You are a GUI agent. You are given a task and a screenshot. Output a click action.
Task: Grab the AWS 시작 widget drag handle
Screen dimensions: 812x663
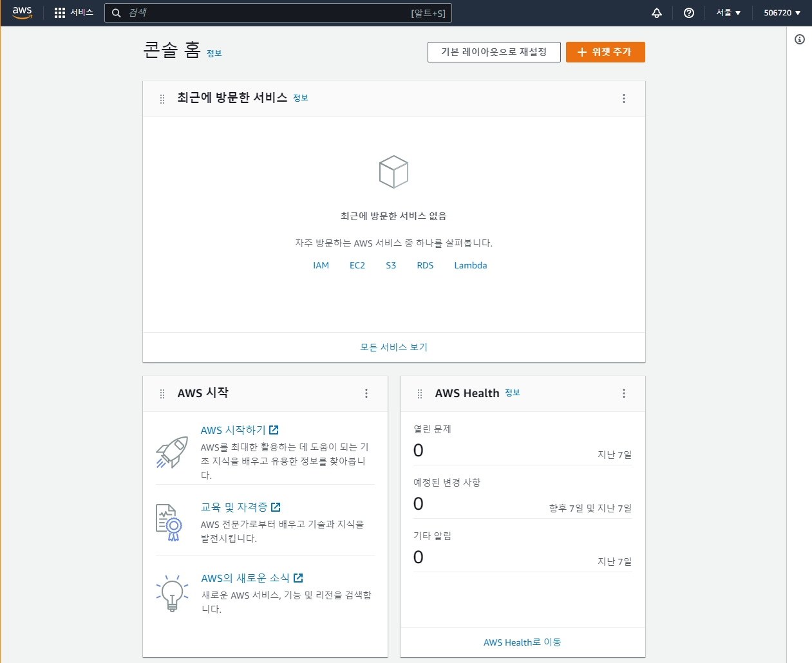[162, 393]
